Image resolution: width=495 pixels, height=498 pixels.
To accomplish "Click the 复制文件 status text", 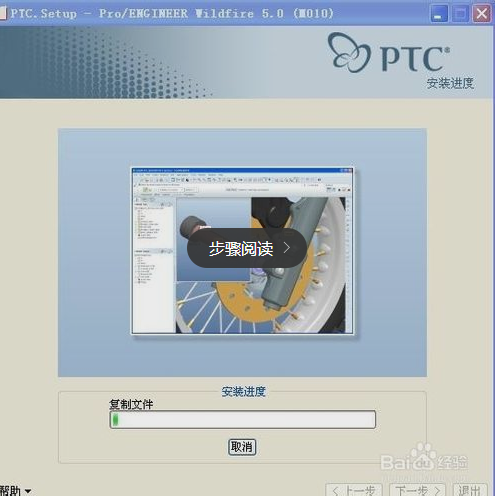I will click(131, 404).
